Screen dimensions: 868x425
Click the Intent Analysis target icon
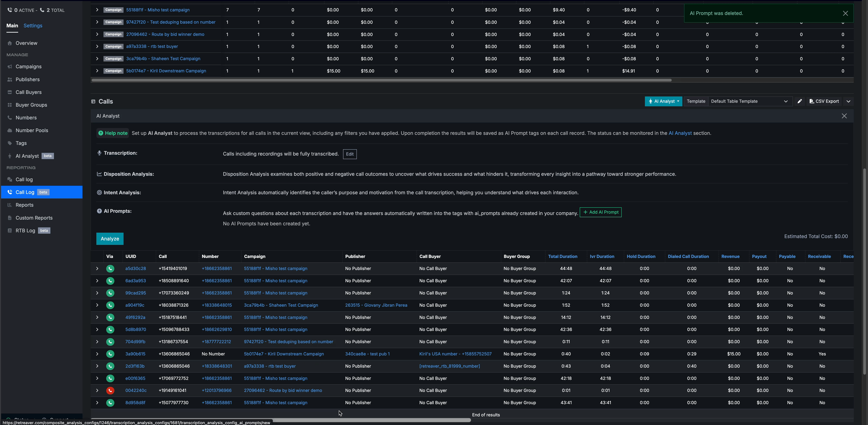click(99, 193)
